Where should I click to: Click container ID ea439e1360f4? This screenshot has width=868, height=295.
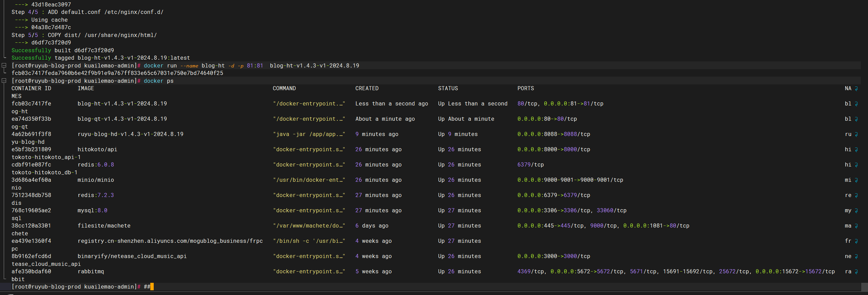click(31, 241)
